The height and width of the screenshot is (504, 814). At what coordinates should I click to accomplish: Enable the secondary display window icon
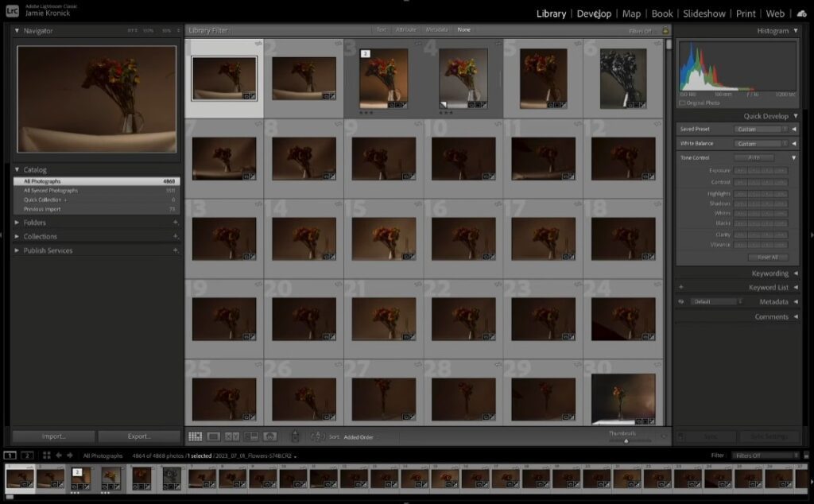(x=27, y=456)
